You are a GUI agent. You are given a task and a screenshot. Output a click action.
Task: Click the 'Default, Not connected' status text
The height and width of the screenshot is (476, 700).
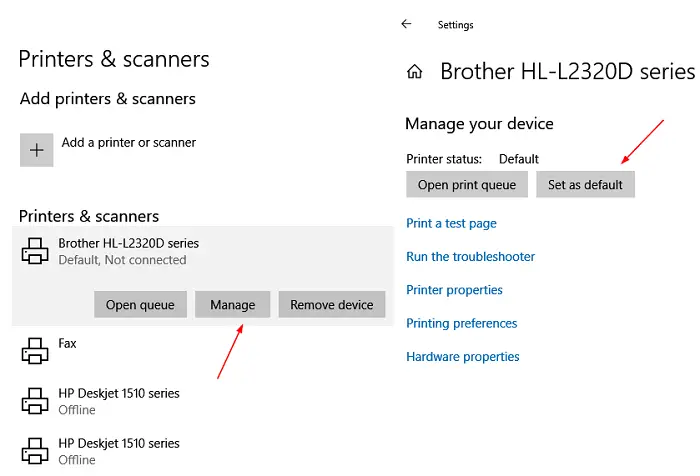click(122, 260)
